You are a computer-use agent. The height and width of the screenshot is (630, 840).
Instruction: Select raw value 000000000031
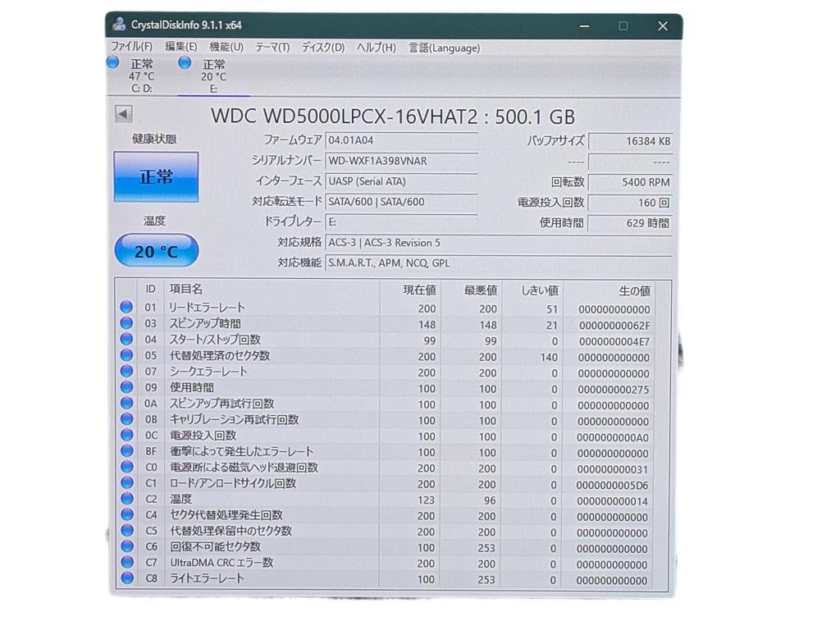pyautogui.click(x=613, y=469)
